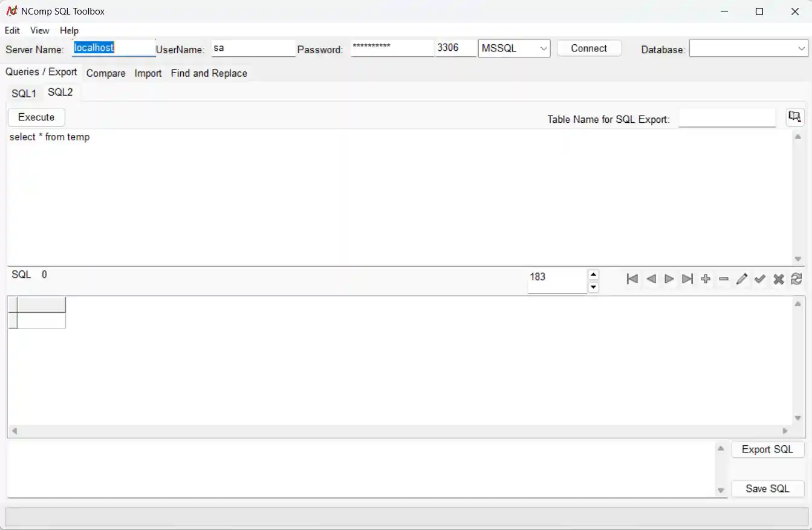812x530 pixels.
Task: Click the Export SQL button
Action: (767, 450)
